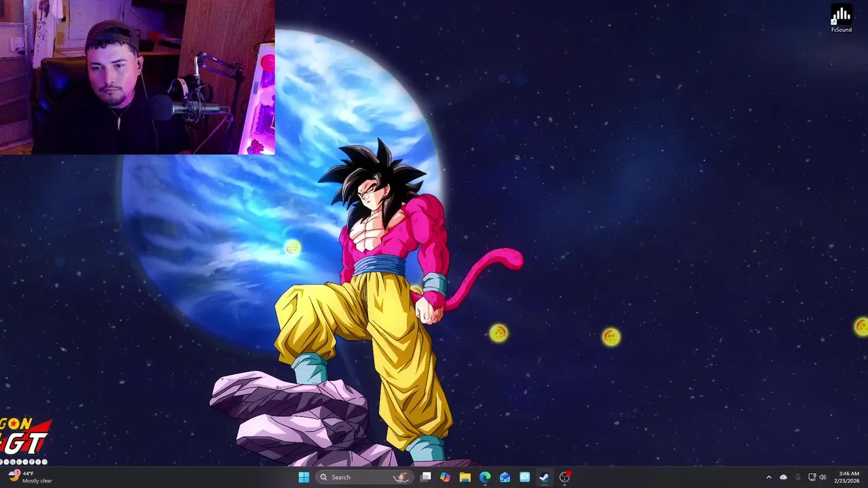The width and height of the screenshot is (868, 488).
Task: Open the Windows Start menu
Action: 304,477
